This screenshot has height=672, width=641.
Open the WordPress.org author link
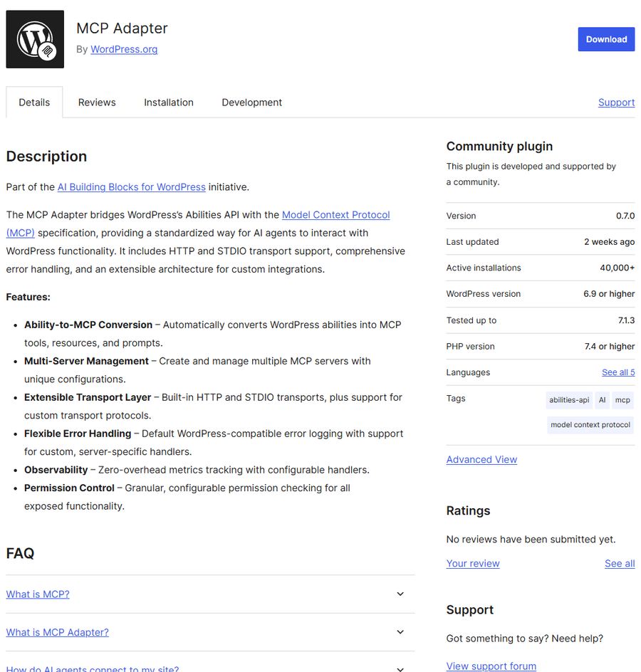coord(124,49)
